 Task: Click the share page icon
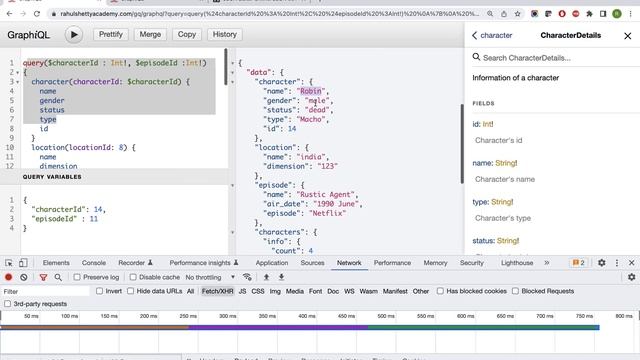click(504, 14)
